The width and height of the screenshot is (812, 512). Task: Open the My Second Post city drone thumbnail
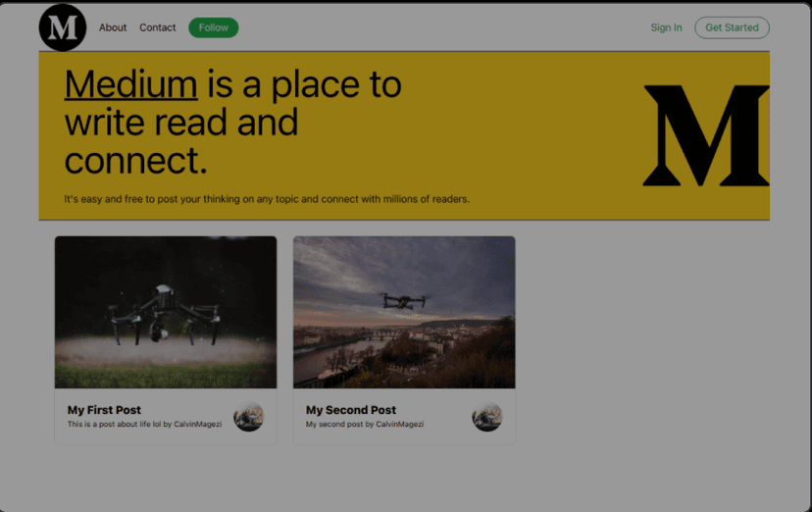pos(404,312)
